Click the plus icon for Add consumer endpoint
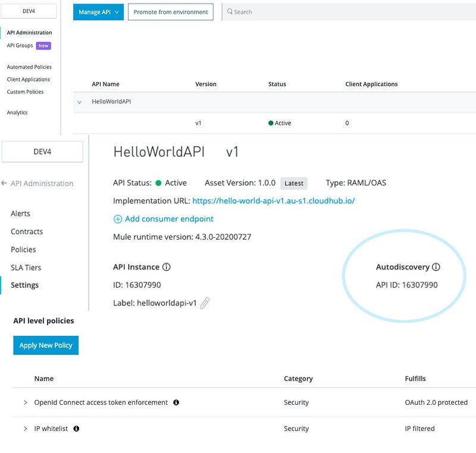 (x=117, y=219)
